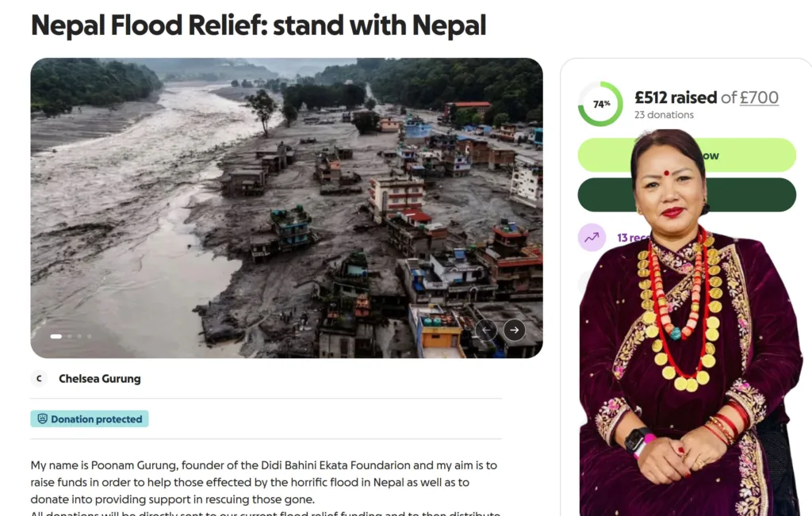Click the purple trending arrow icon

tap(592, 238)
